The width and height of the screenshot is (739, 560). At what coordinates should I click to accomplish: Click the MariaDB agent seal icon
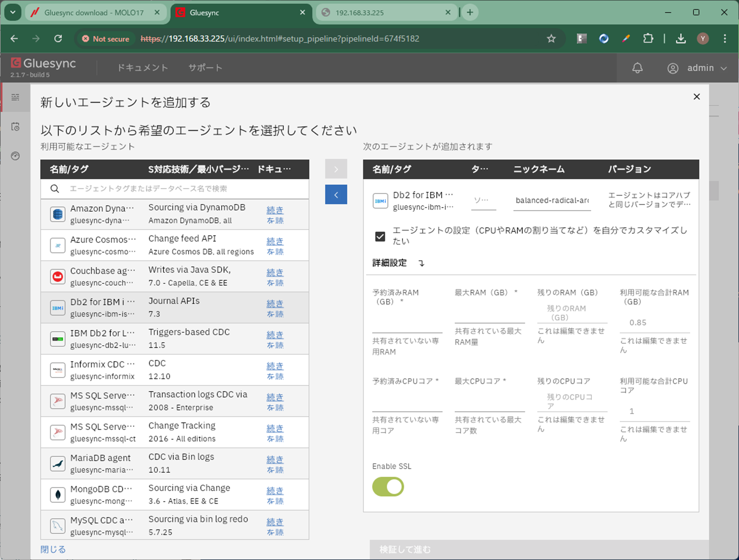click(x=58, y=464)
